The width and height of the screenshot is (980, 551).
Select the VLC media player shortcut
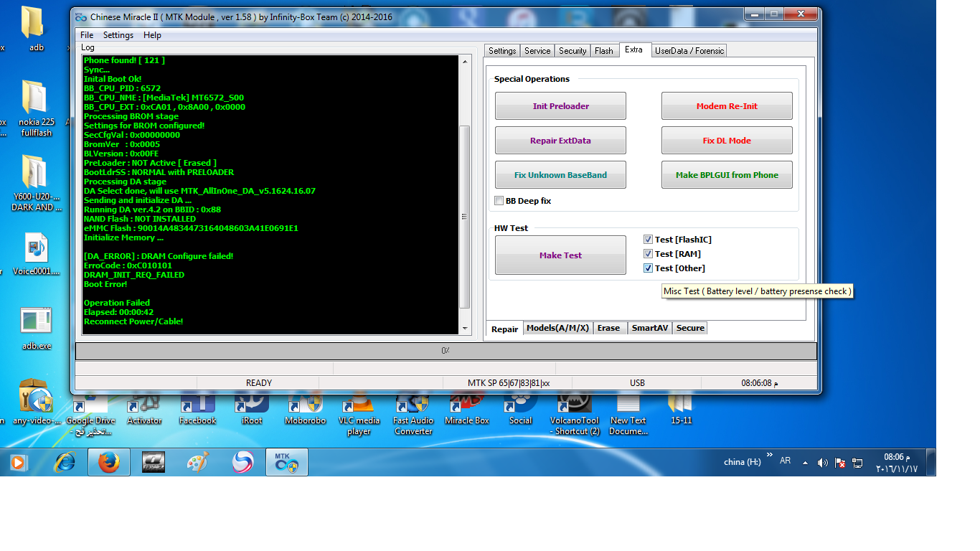coord(359,415)
